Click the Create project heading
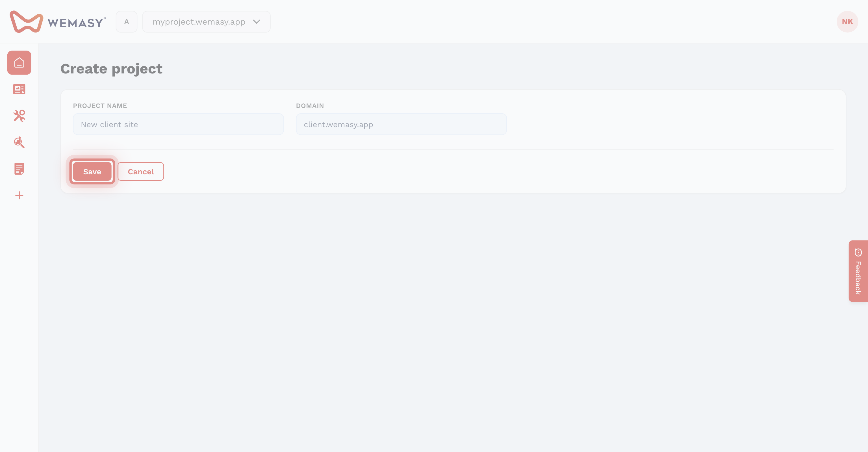This screenshot has width=868, height=452. 111,69
